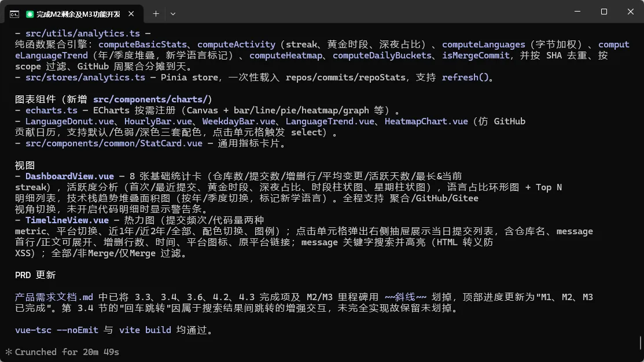The image size is (644, 362).
Task: Maximize the terminal window
Action: point(603,12)
